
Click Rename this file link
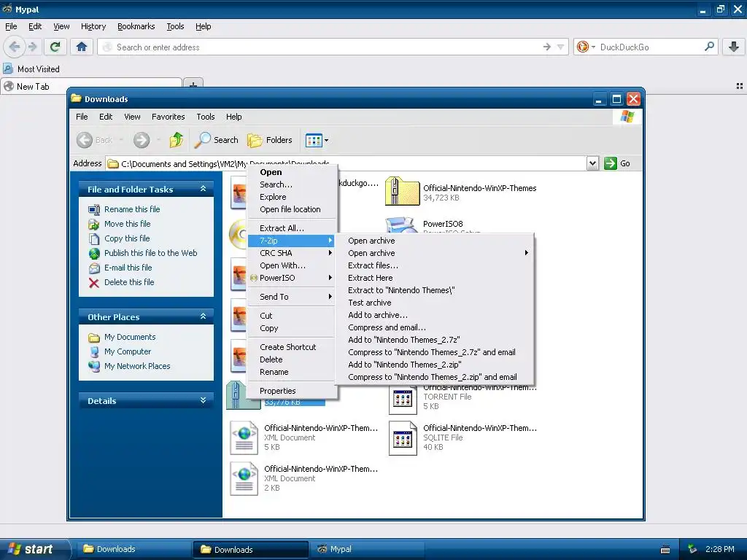132,209
